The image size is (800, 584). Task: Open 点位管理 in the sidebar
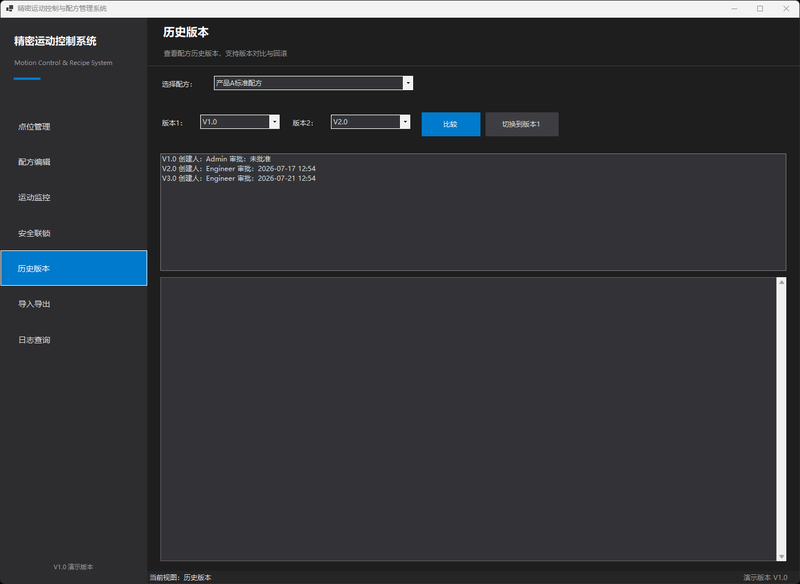[x=74, y=126]
